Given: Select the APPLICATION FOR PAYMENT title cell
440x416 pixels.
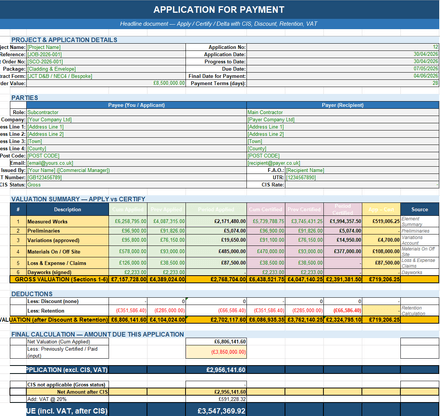Looking at the screenshot, I should (x=219, y=10).
